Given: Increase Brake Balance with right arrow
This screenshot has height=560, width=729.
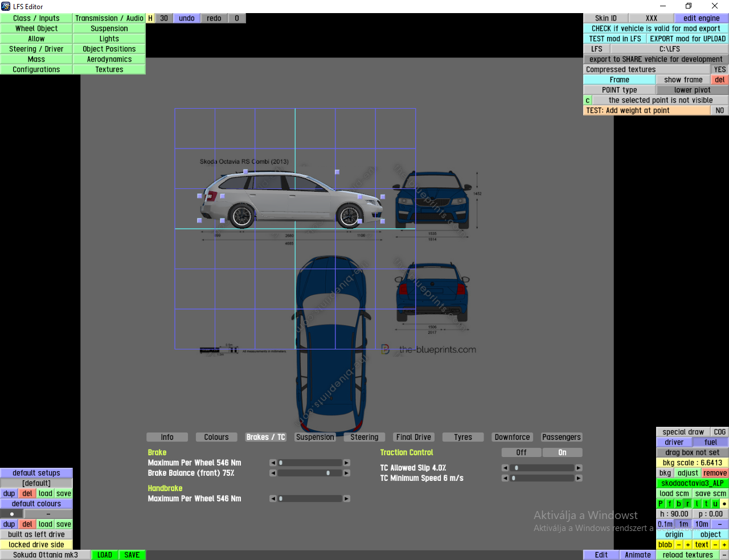Looking at the screenshot, I should tap(347, 473).
